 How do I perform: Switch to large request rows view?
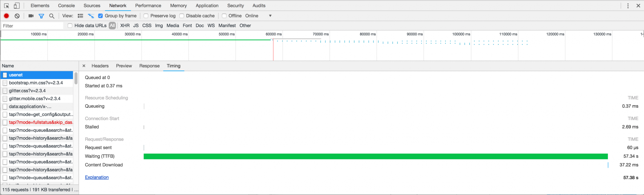(x=80, y=16)
